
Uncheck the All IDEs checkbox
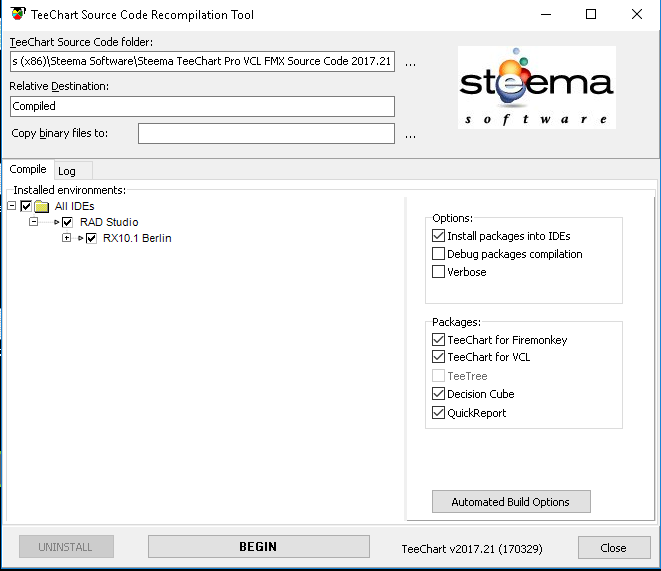click(x=26, y=206)
